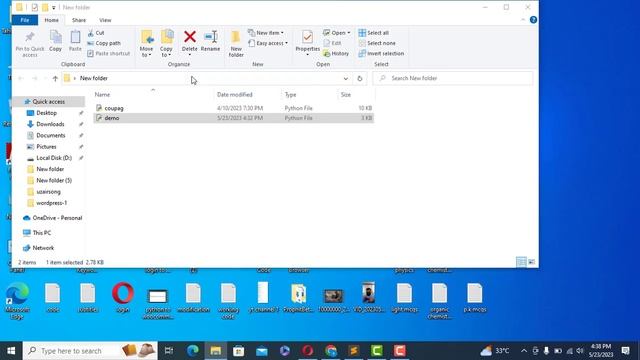Expand address bar history dropdown
Image resolution: width=640 pixels, height=360 pixels.
[x=346, y=78]
